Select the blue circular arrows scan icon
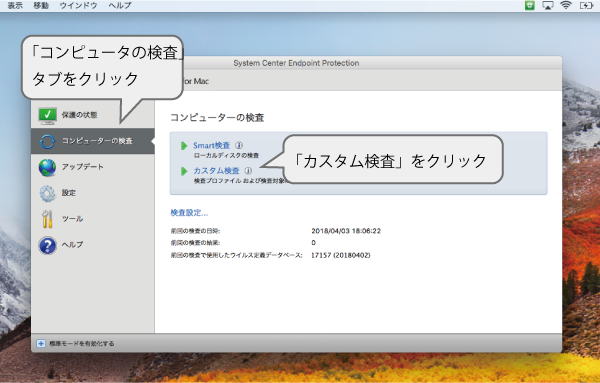 [x=47, y=141]
